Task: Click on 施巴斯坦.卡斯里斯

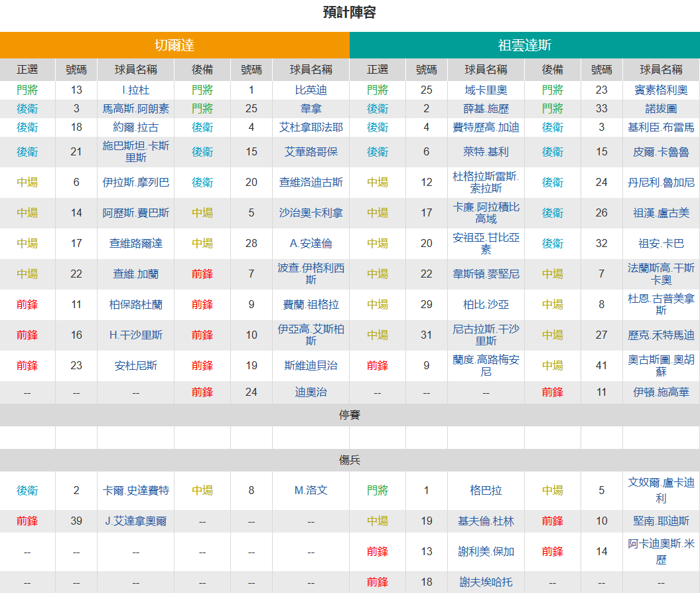Action: (136, 151)
